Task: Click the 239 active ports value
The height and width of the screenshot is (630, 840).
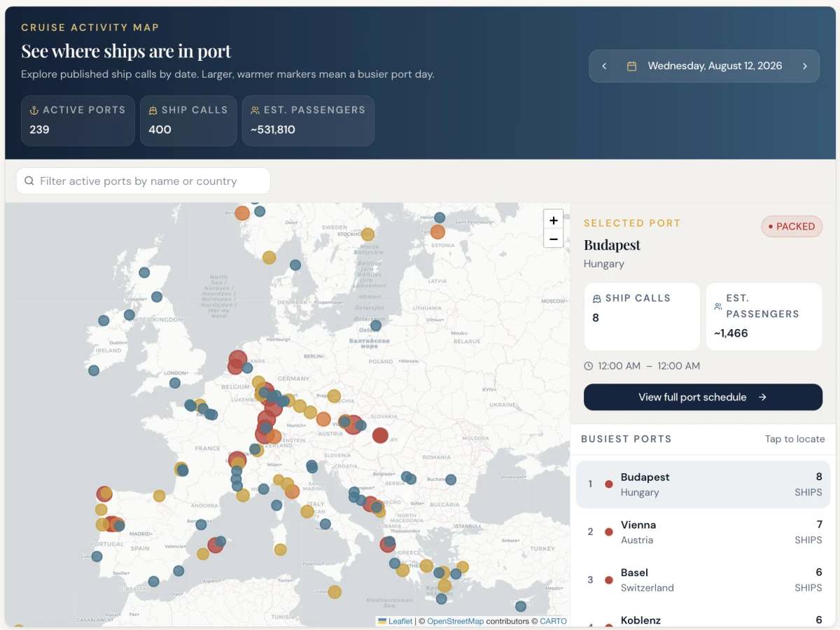Action: [x=39, y=129]
